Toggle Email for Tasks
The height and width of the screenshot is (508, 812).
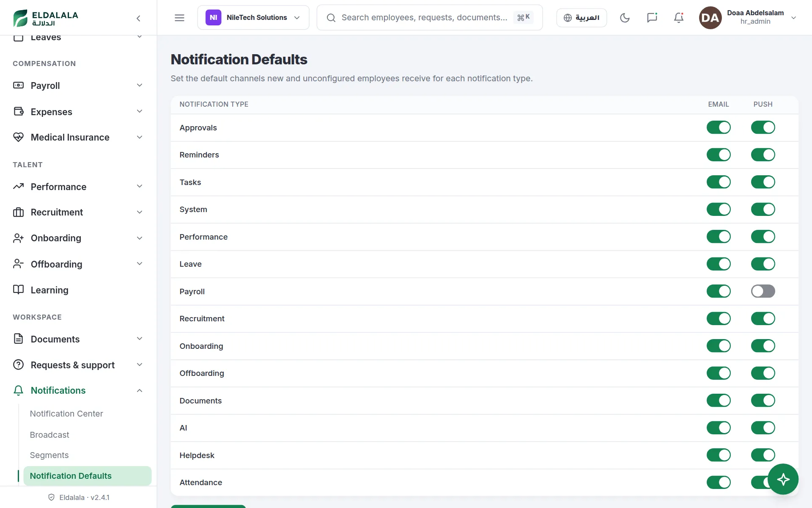pyautogui.click(x=719, y=182)
